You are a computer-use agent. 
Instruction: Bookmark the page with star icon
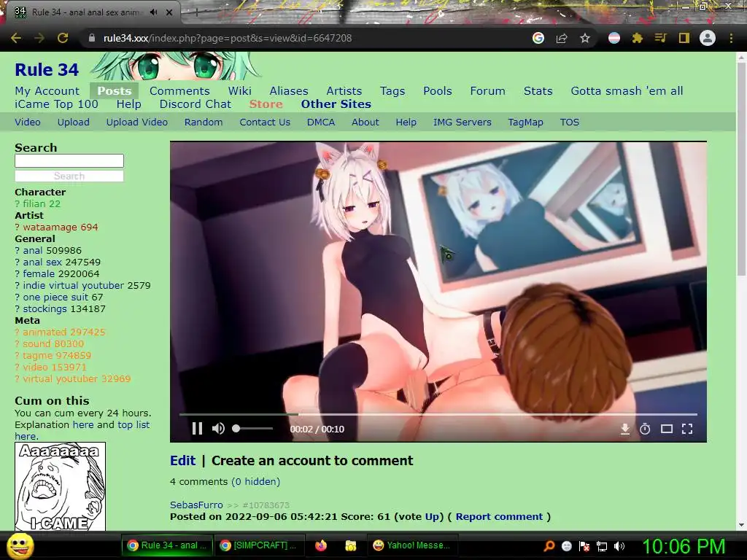(585, 38)
